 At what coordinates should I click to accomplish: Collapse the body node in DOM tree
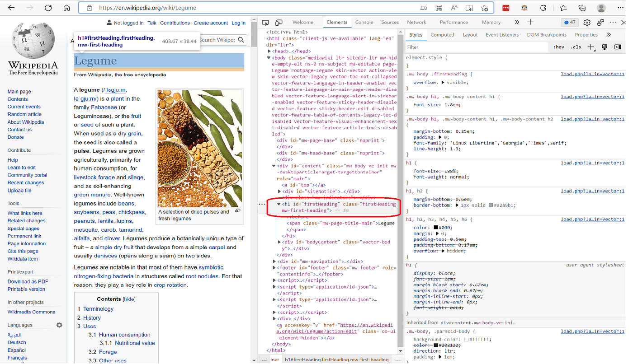[269, 58]
